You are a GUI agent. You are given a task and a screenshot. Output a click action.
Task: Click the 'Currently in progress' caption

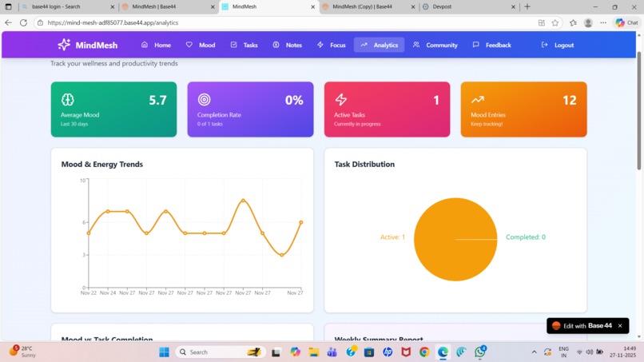click(x=357, y=124)
